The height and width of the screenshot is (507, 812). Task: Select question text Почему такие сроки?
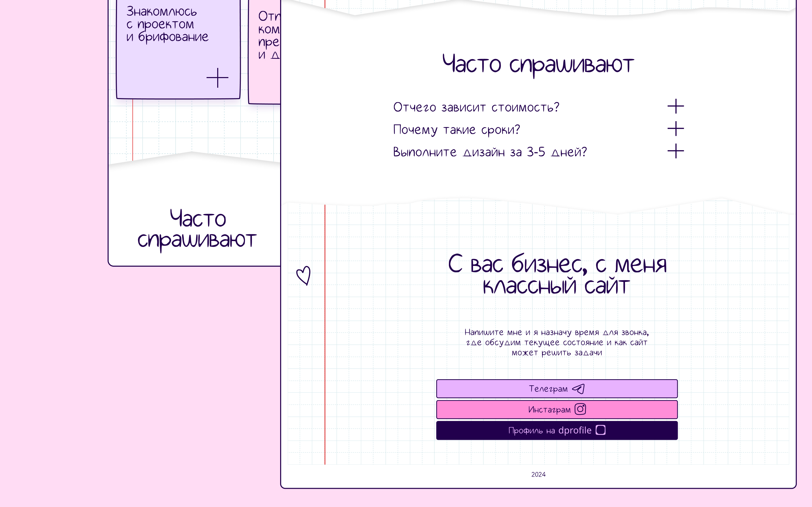click(456, 130)
